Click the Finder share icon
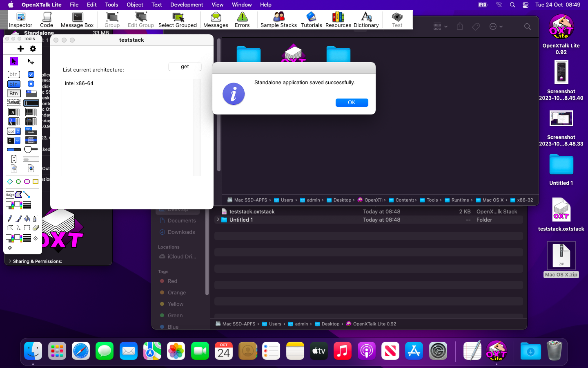Viewport: 588px width, 368px height. (460, 27)
